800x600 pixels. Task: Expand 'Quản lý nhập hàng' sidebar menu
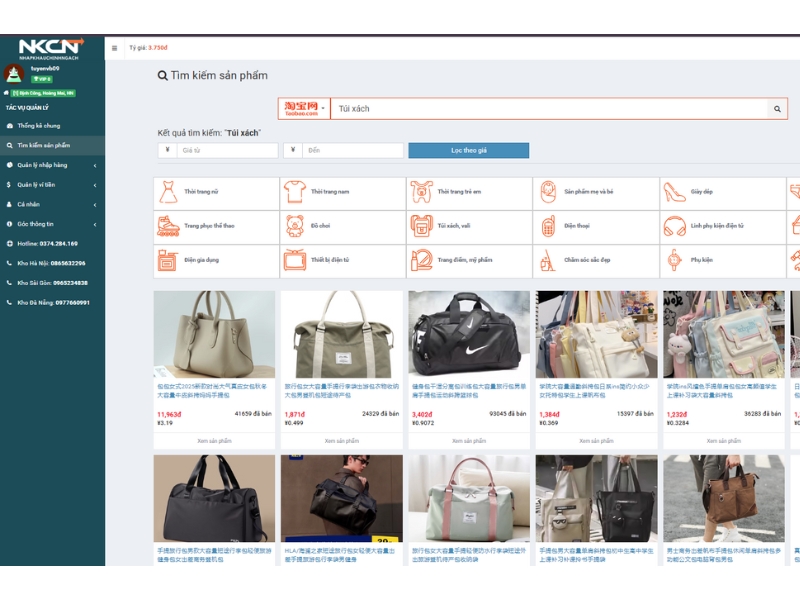tap(52, 165)
